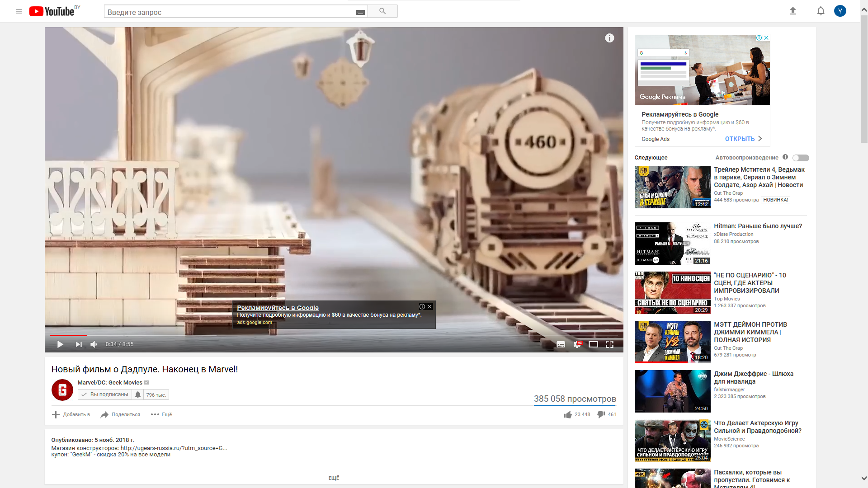Open the Ещё three-dots menu

pyautogui.click(x=161, y=414)
